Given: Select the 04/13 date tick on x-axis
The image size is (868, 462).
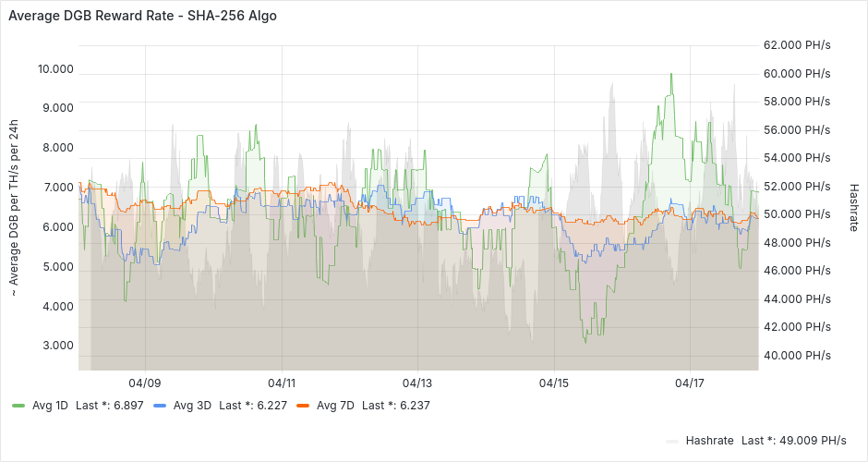Looking at the screenshot, I should pos(417,382).
